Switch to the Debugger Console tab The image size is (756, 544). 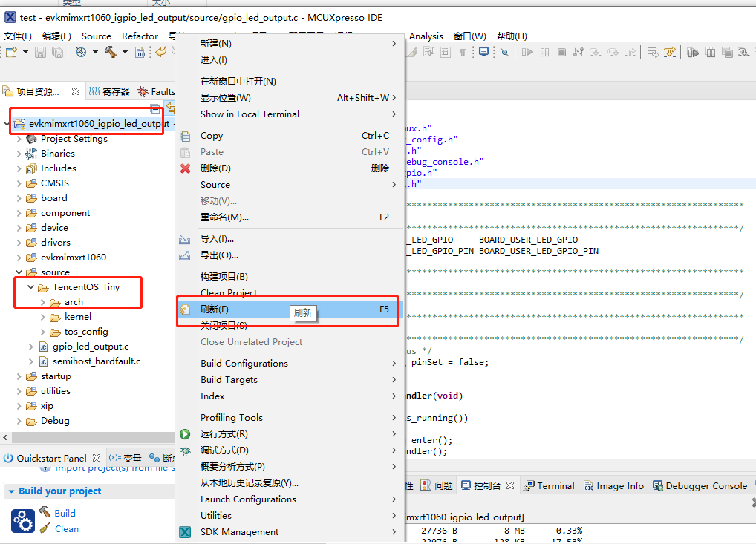(700, 485)
